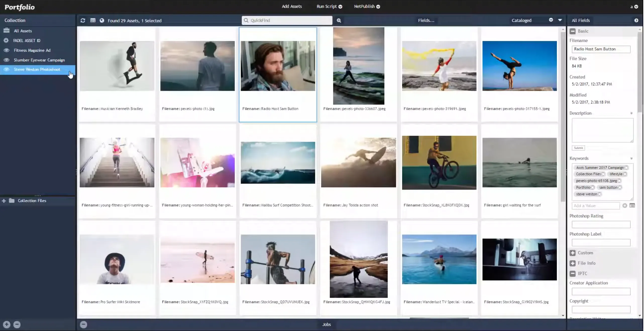Click the refresh icon in the asset toolbar
Screen dimensions: 644x331
(x=83, y=20)
